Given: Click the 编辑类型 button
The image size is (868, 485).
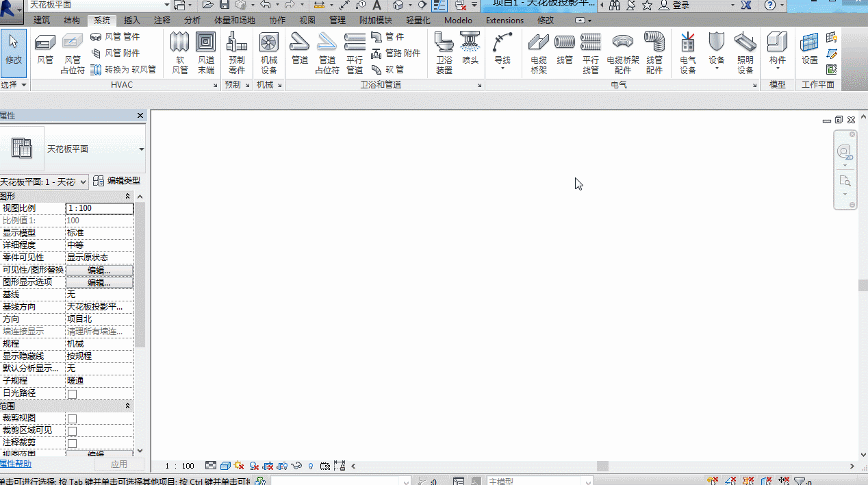Looking at the screenshot, I should [x=117, y=181].
